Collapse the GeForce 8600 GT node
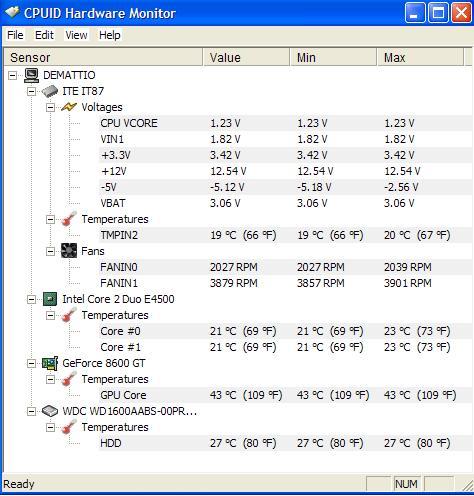Image resolution: width=474 pixels, height=496 pixels. tap(31, 363)
